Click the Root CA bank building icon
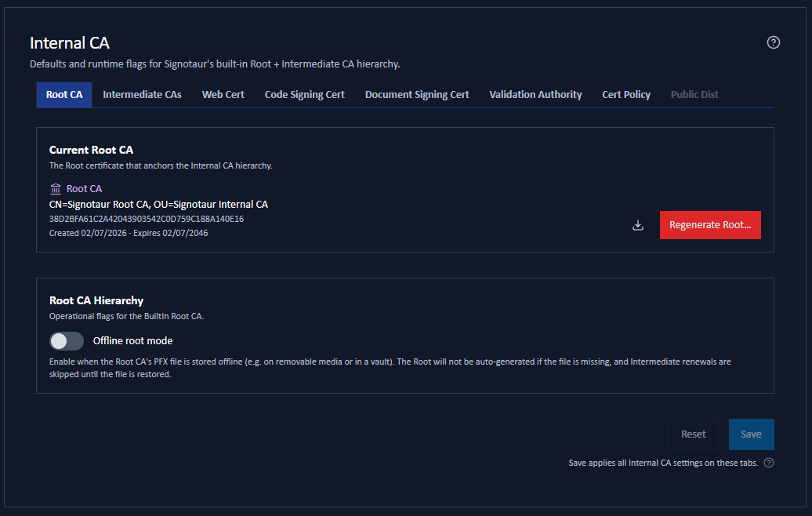 pos(56,188)
